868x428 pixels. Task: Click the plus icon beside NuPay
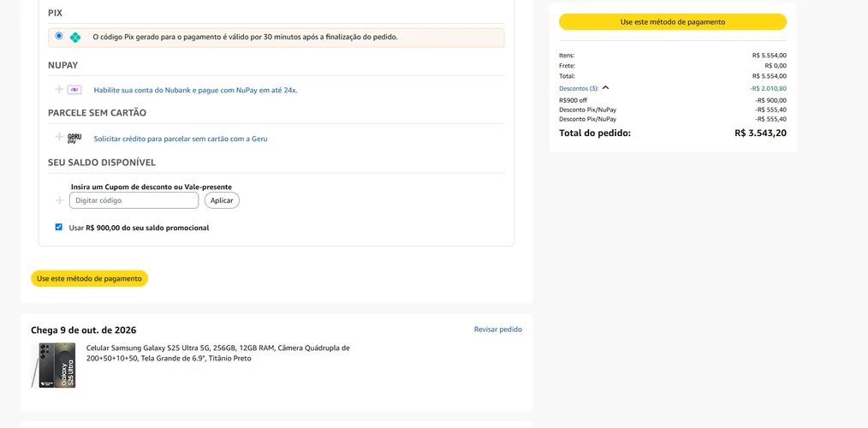[59, 89]
